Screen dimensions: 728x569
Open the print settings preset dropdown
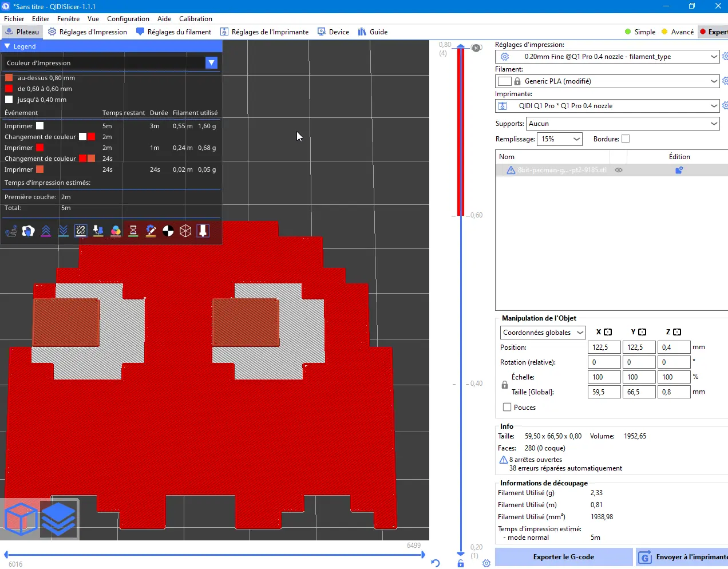click(x=607, y=57)
